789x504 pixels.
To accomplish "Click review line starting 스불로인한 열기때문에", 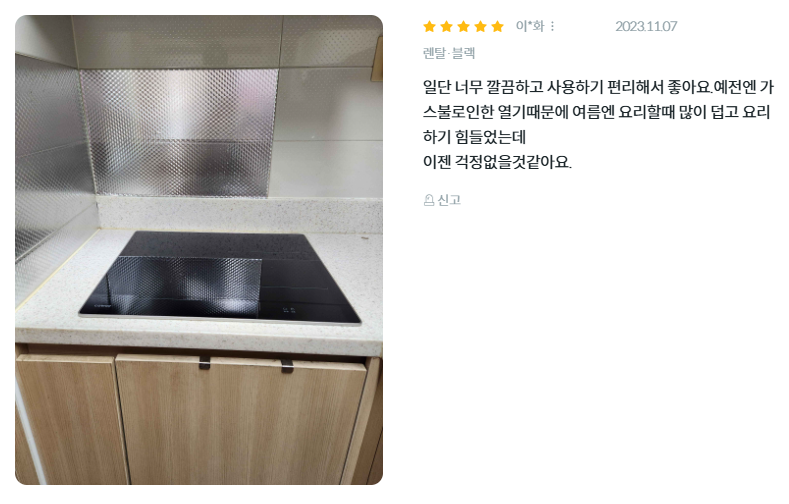I will pos(597,112).
